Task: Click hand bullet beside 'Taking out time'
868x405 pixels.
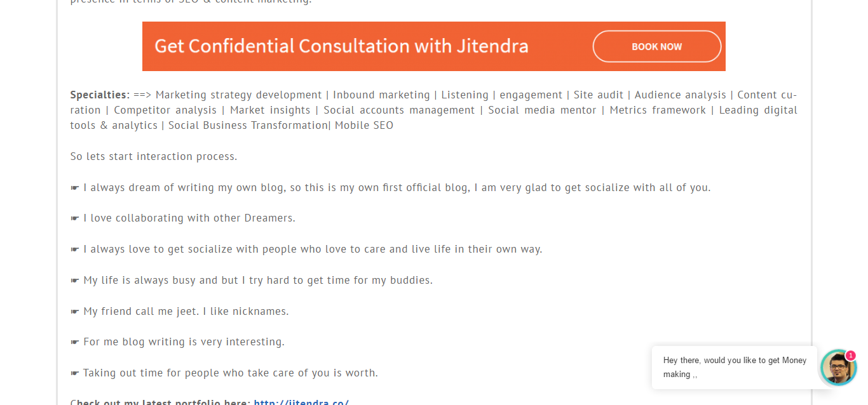Action: point(75,373)
